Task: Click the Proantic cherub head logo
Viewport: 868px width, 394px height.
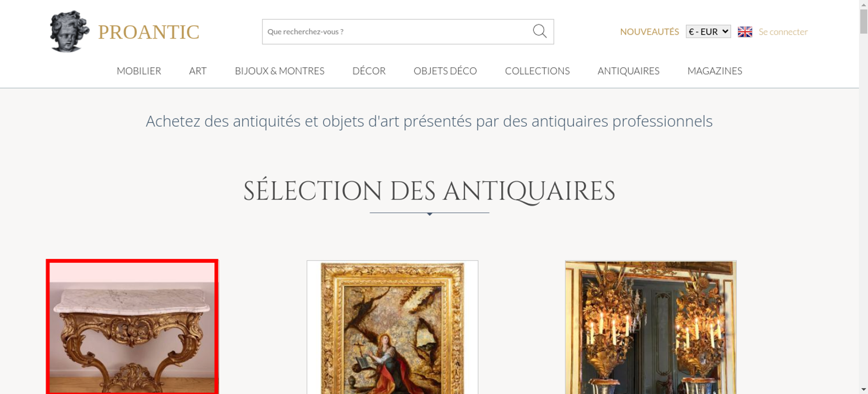Action: [x=69, y=31]
